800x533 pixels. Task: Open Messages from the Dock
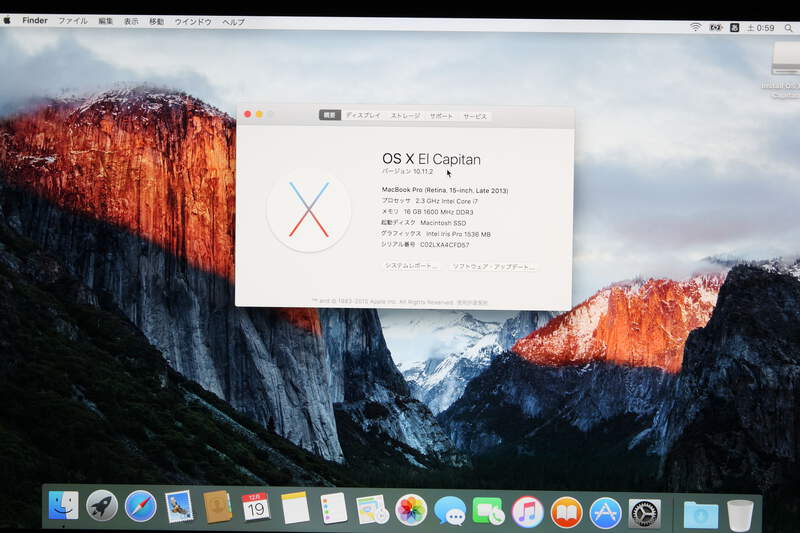(450, 512)
